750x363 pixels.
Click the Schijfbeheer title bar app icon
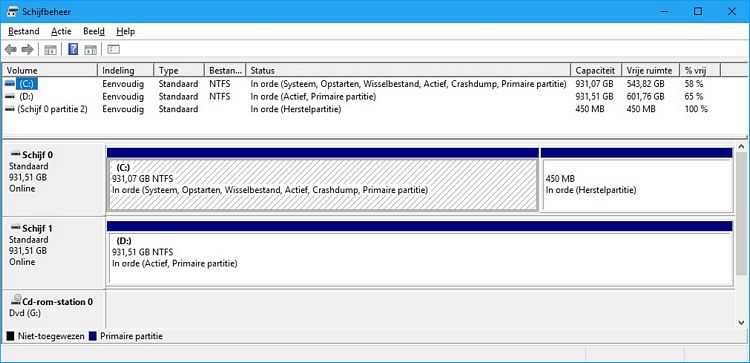tap(13, 11)
